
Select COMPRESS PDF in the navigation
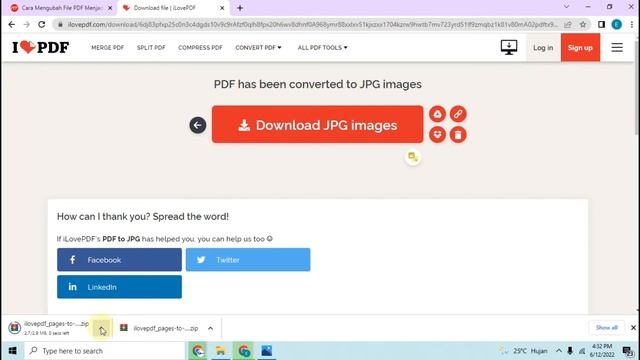[200, 47]
